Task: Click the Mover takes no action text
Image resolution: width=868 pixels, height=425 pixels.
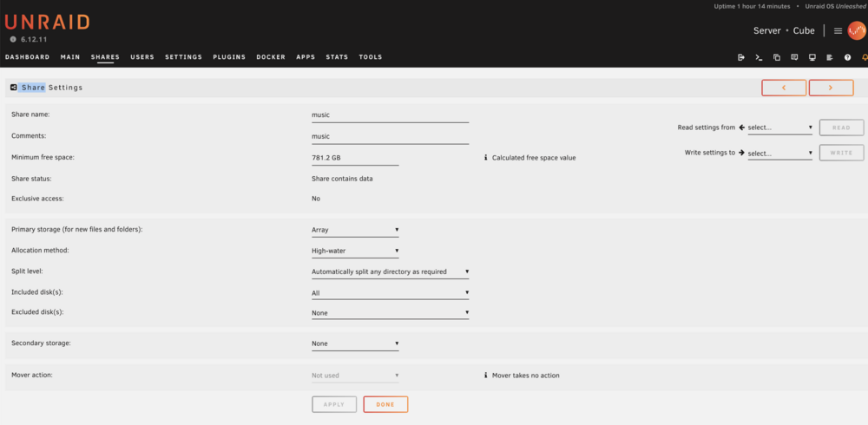Action: point(525,376)
